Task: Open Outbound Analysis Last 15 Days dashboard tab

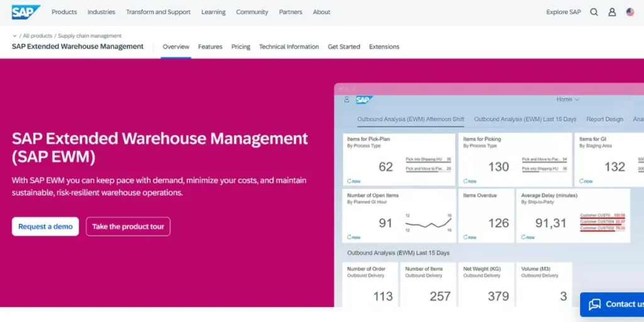Action: pos(525,119)
